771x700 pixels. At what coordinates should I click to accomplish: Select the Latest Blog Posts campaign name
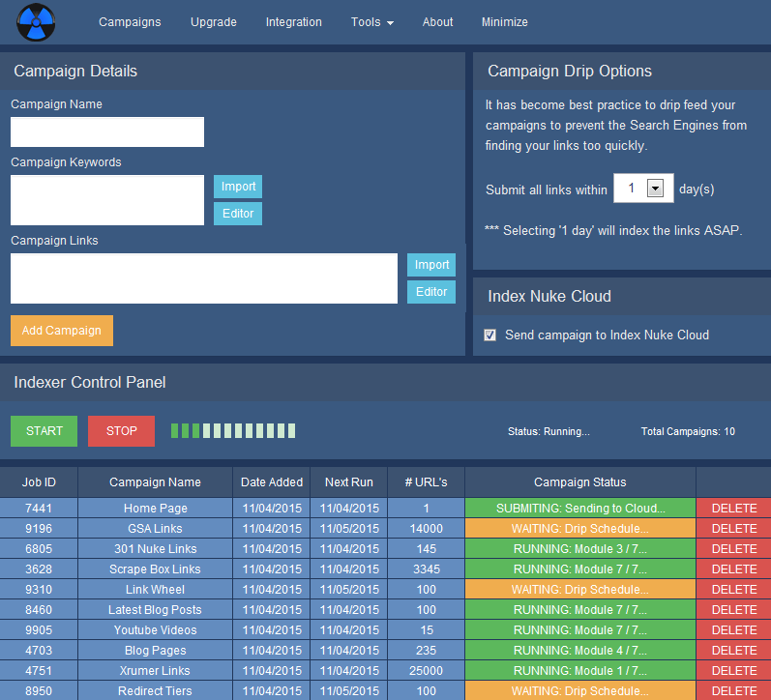point(156,609)
